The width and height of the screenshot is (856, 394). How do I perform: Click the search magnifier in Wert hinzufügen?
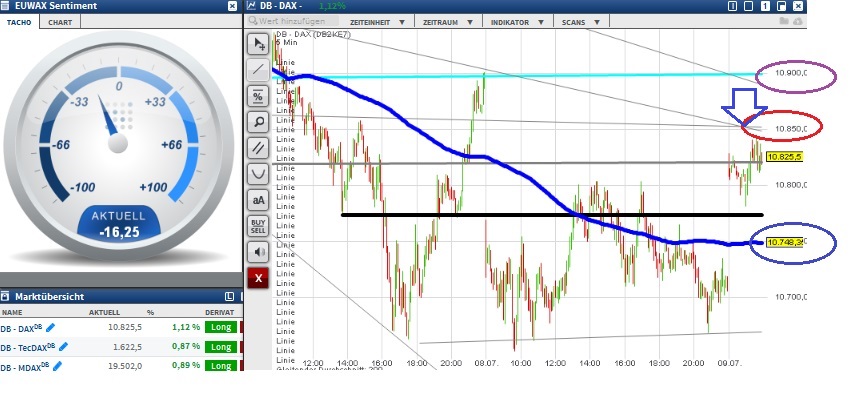[x=253, y=21]
